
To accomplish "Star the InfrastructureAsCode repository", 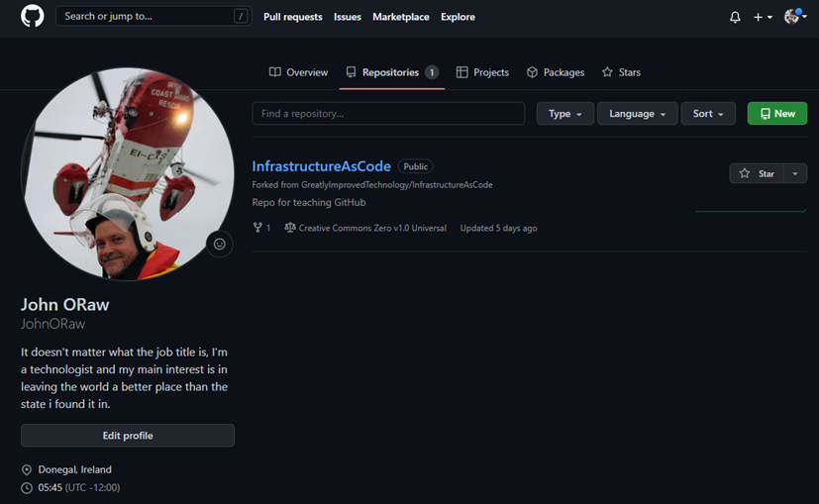I will [757, 173].
